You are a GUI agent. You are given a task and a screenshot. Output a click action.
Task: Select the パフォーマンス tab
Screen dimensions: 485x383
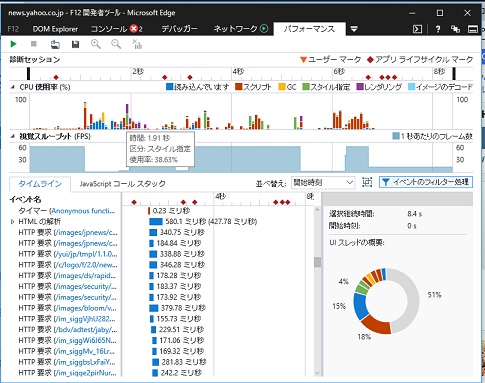coord(309,29)
